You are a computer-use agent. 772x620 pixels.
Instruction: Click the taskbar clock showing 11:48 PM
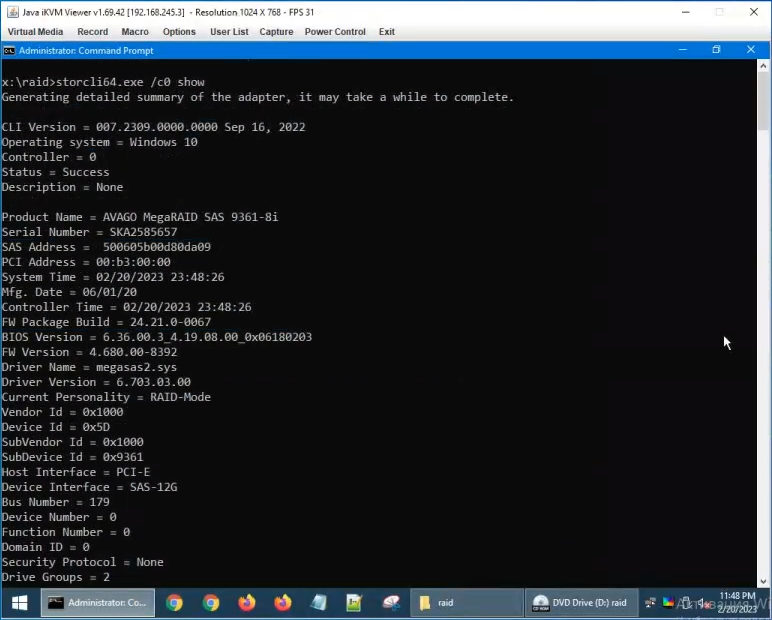[736, 602]
